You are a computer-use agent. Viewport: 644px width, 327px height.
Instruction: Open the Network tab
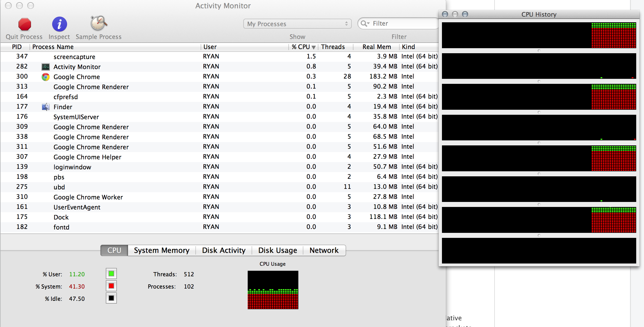pos(324,250)
